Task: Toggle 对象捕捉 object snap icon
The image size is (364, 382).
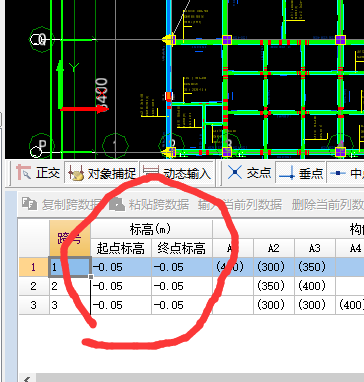Action: pos(76,173)
